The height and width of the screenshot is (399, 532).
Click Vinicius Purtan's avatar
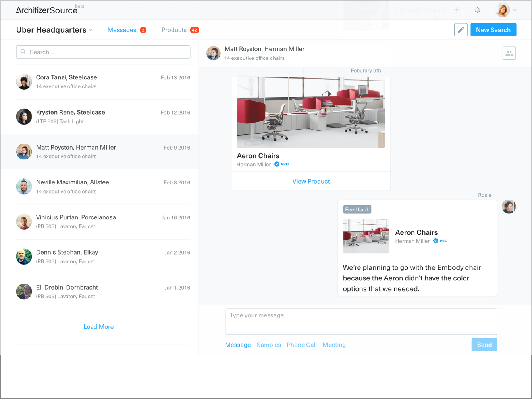tap(24, 221)
